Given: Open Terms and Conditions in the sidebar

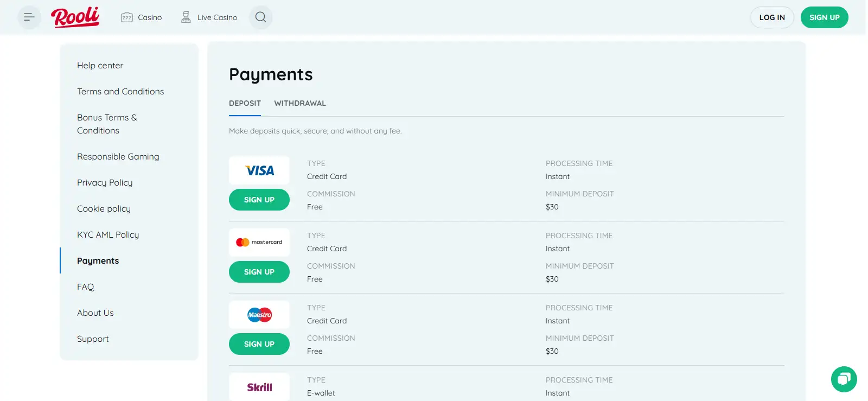Looking at the screenshot, I should [x=120, y=91].
